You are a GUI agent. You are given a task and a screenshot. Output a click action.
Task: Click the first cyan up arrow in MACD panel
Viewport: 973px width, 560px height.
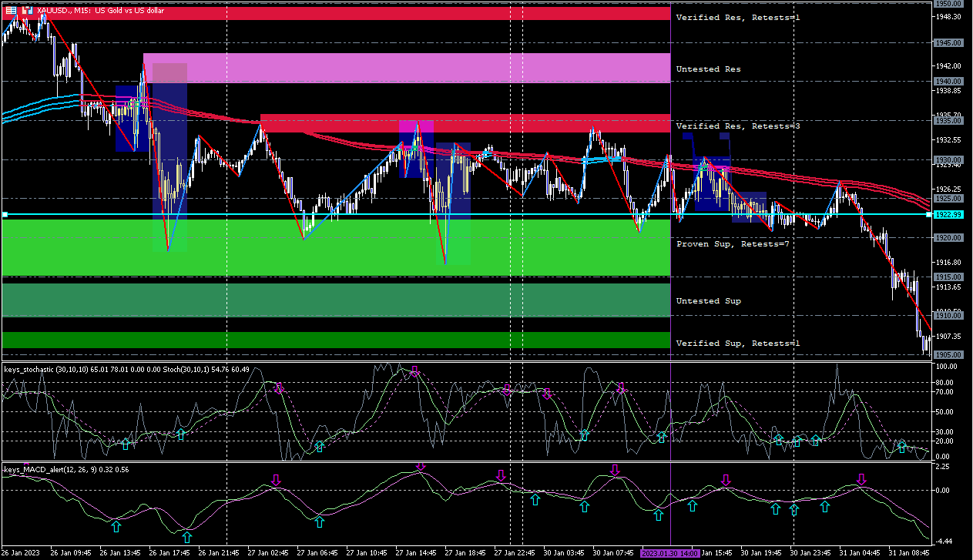(116, 527)
